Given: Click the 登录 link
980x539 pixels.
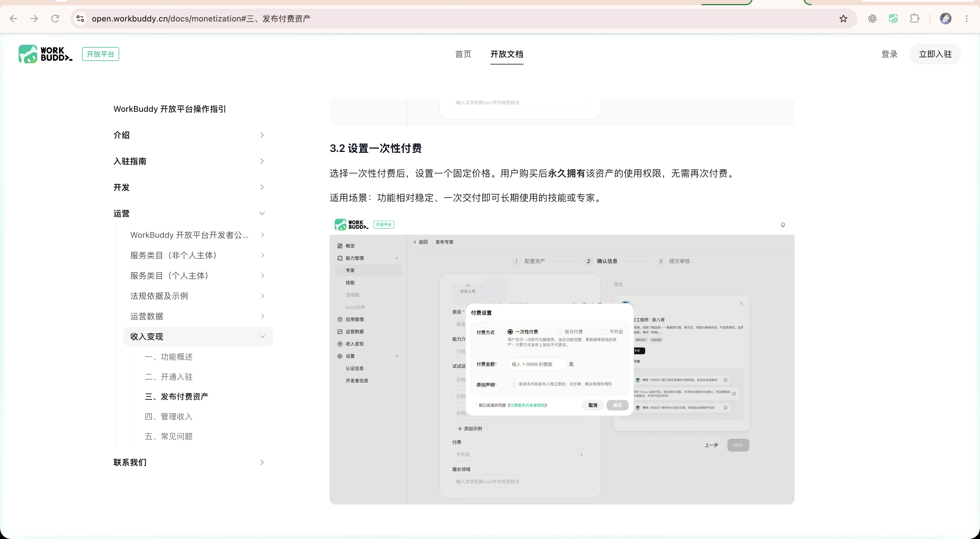Looking at the screenshot, I should coord(889,54).
